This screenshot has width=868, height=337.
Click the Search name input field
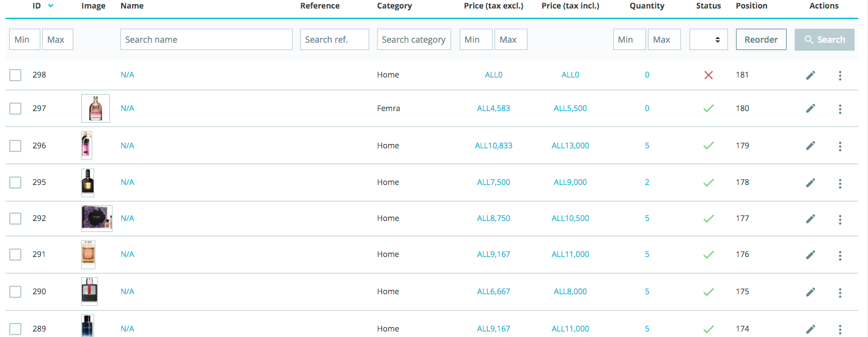click(x=206, y=40)
